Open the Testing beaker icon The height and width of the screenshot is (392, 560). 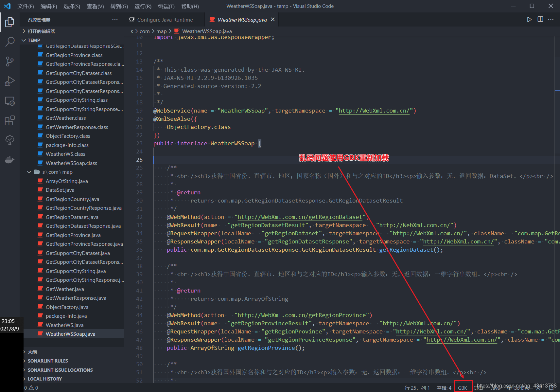coord(9,140)
